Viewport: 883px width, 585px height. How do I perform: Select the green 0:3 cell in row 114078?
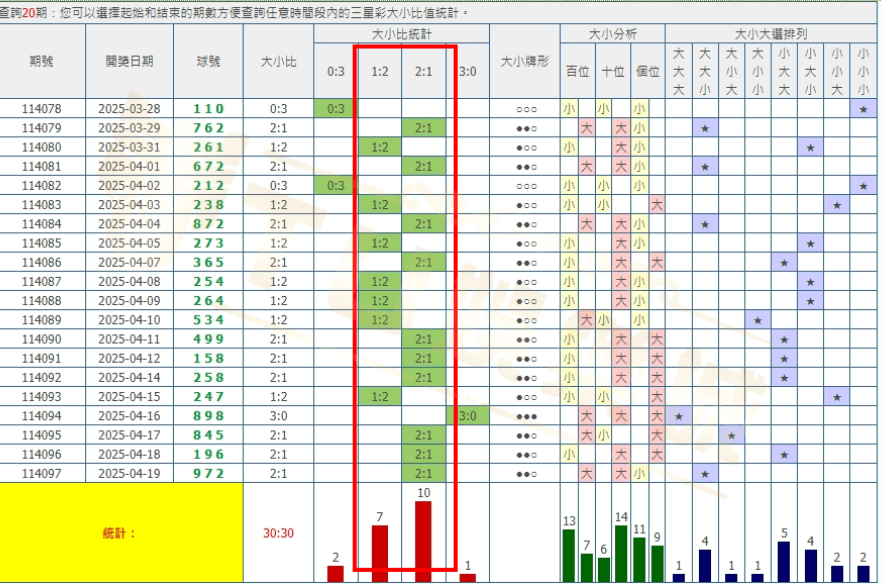point(336,109)
